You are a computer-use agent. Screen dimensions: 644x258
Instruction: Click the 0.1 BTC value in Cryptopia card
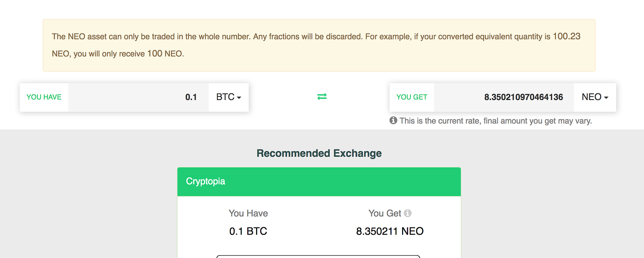pyautogui.click(x=248, y=231)
